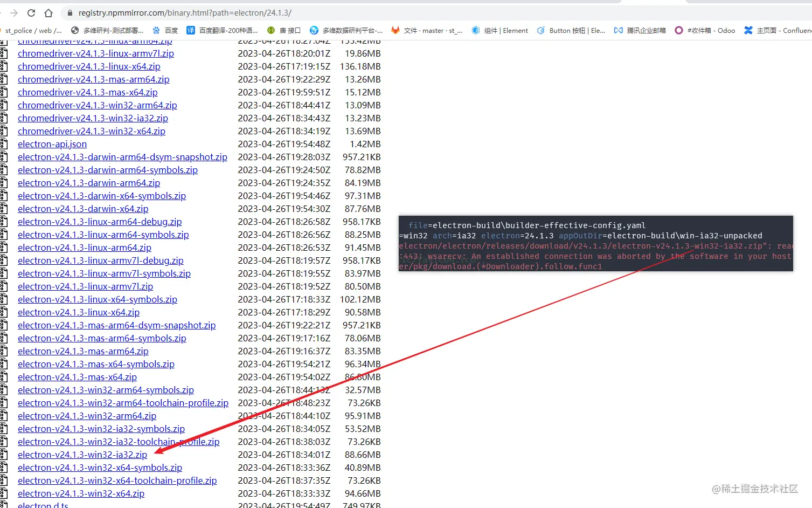Open the 唐 接口 bookmark
The height and width of the screenshot is (508, 812).
284,31
